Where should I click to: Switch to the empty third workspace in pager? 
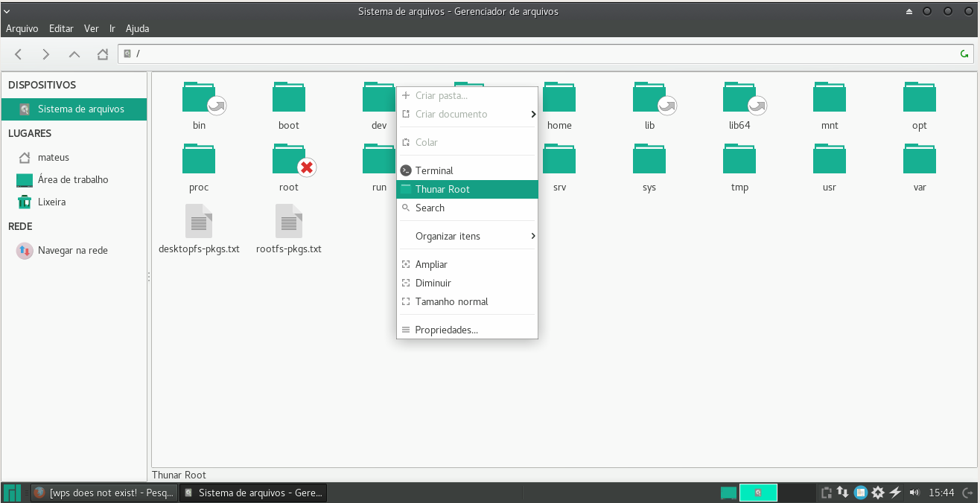(x=798, y=493)
